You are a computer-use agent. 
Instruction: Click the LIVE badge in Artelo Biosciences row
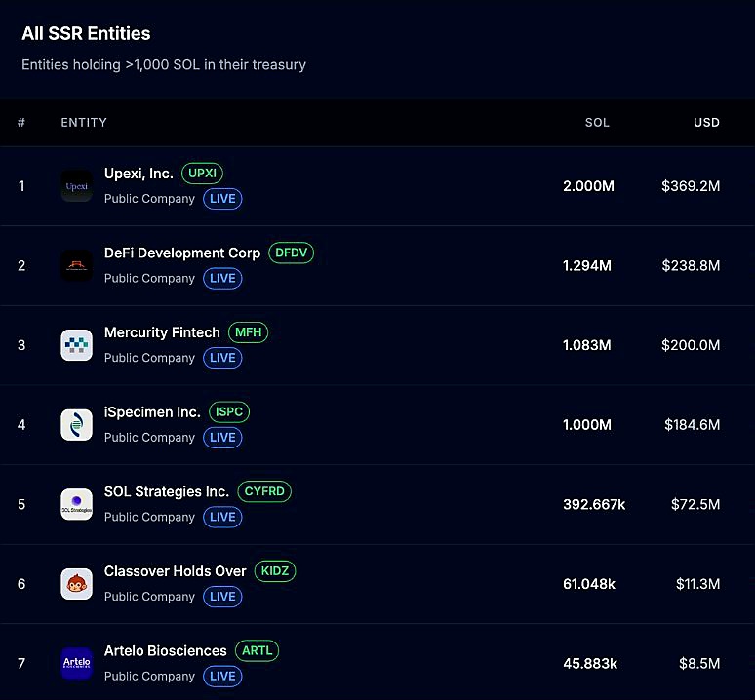pos(222,676)
